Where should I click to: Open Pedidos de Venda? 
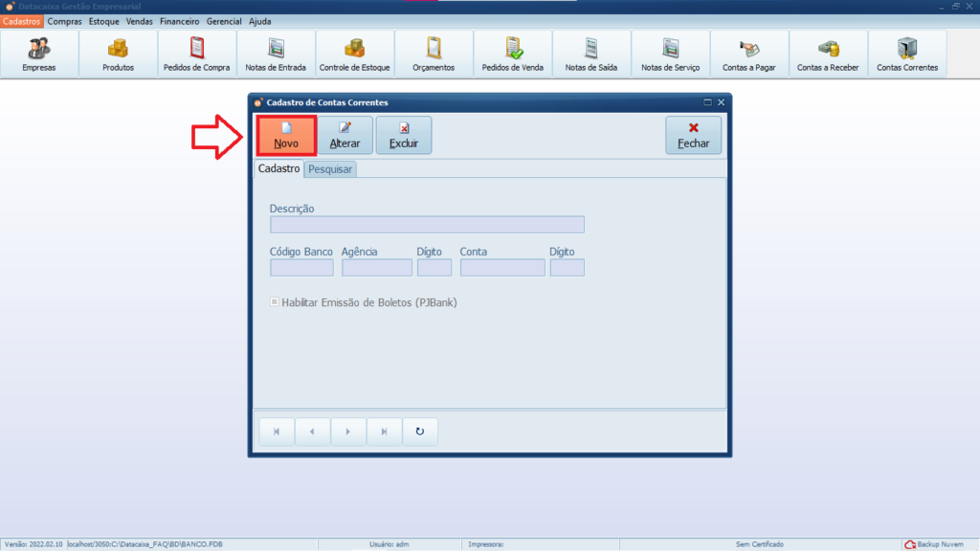[x=513, y=55]
